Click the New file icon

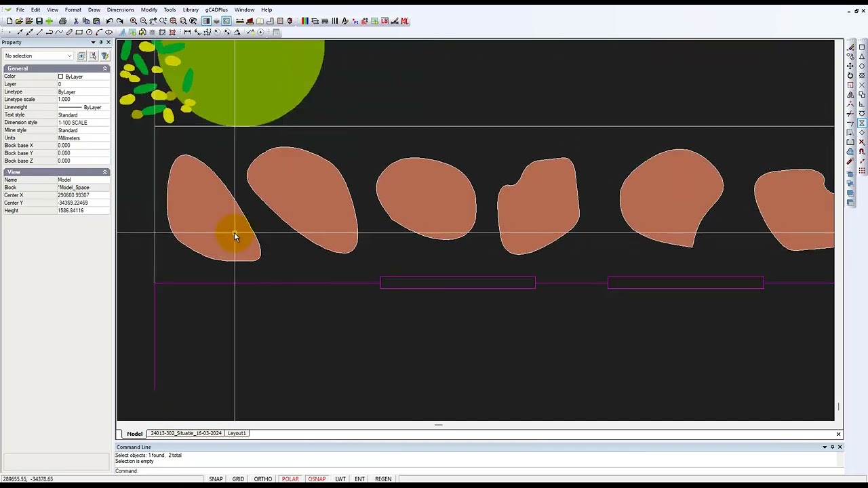tap(9, 21)
